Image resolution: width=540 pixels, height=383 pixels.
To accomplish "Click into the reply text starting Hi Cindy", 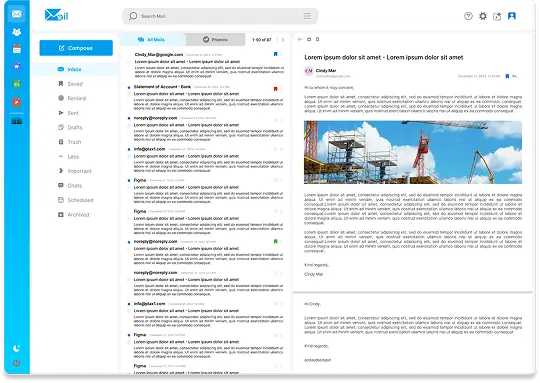I will (413, 332).
